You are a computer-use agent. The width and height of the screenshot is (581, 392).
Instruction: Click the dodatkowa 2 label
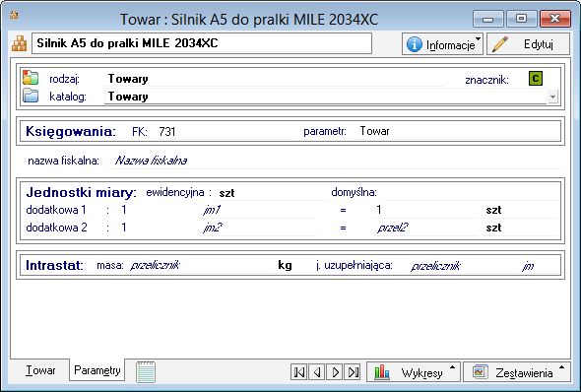56,228
